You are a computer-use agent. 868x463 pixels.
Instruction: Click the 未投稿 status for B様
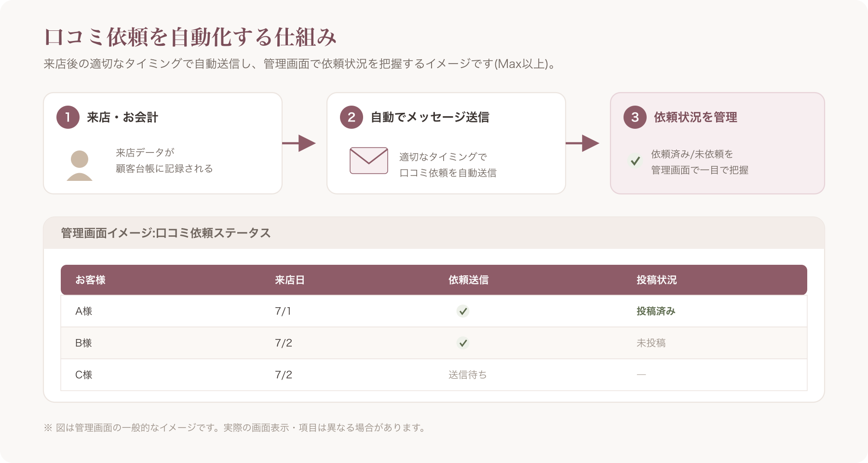[x=651, y=343]
